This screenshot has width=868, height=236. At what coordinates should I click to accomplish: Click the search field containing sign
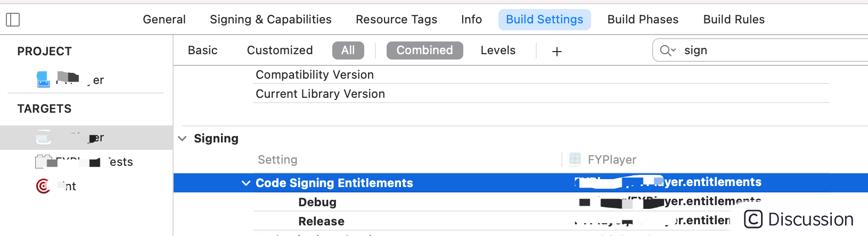pos(760,50)
